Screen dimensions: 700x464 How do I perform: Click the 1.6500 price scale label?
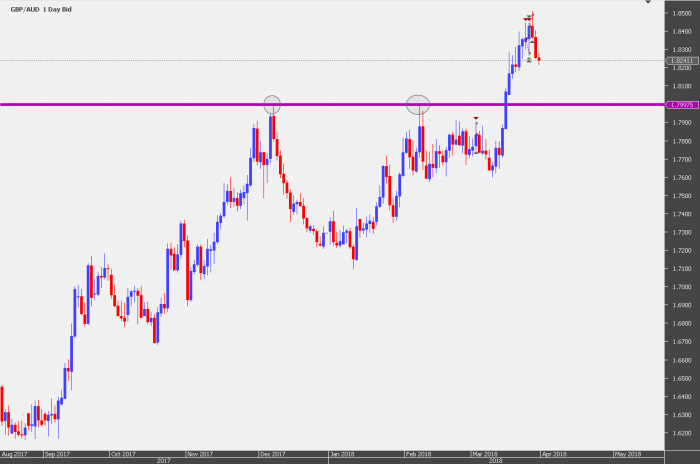(682, 378)
